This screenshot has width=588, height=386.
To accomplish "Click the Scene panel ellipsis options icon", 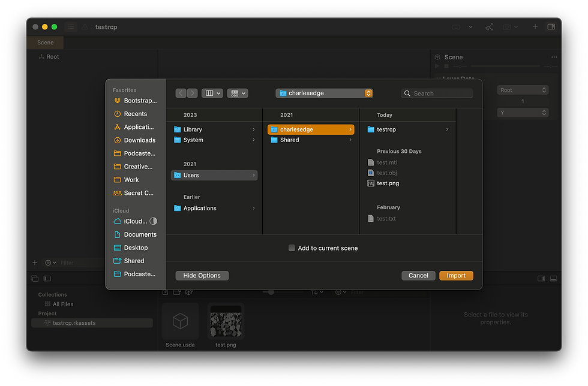I will [x=555, y=57].
